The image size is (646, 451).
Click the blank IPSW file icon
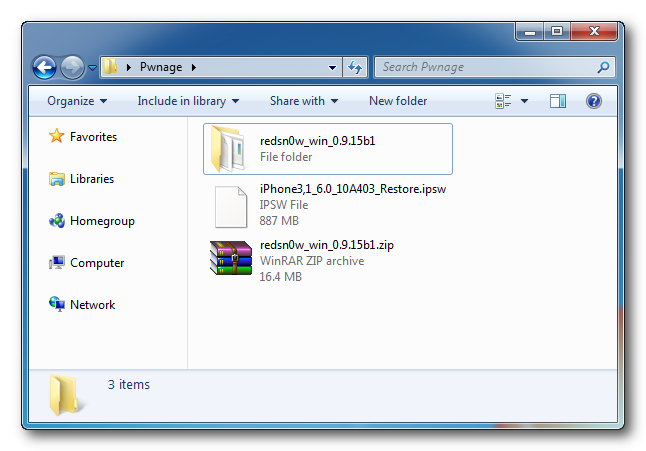[231, 207]
